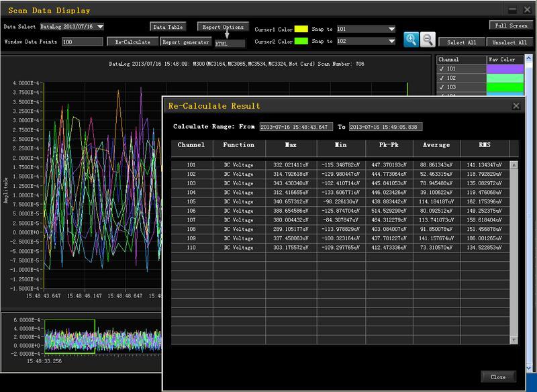Click the Window Data Points input field

pos(81,42)
